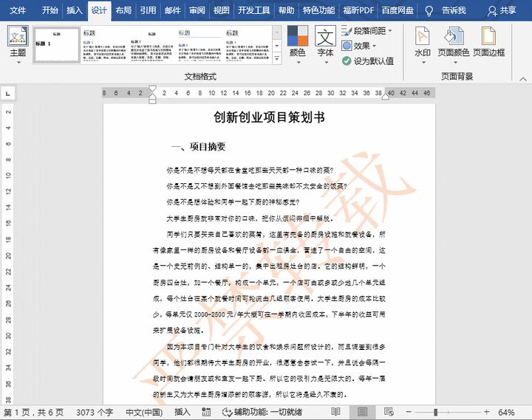Expand the document formatting style gallery

277,59
